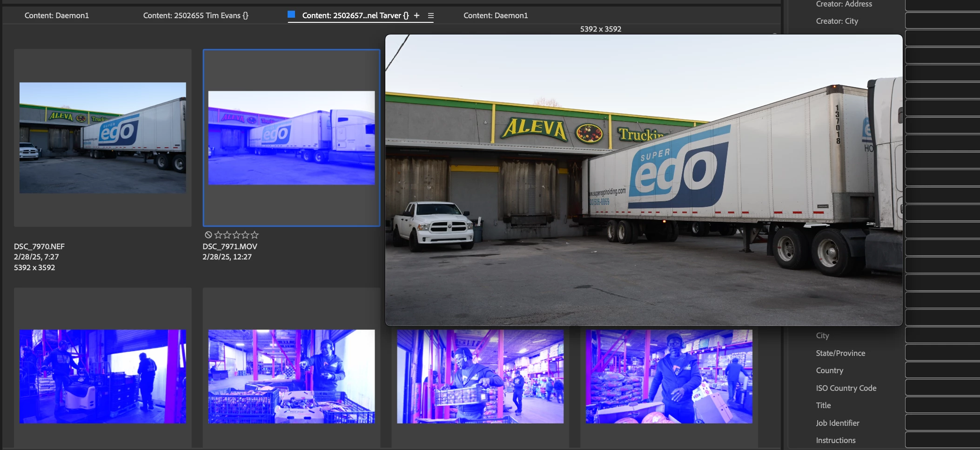Rate DSC_7971.MOV three stars

236,235
